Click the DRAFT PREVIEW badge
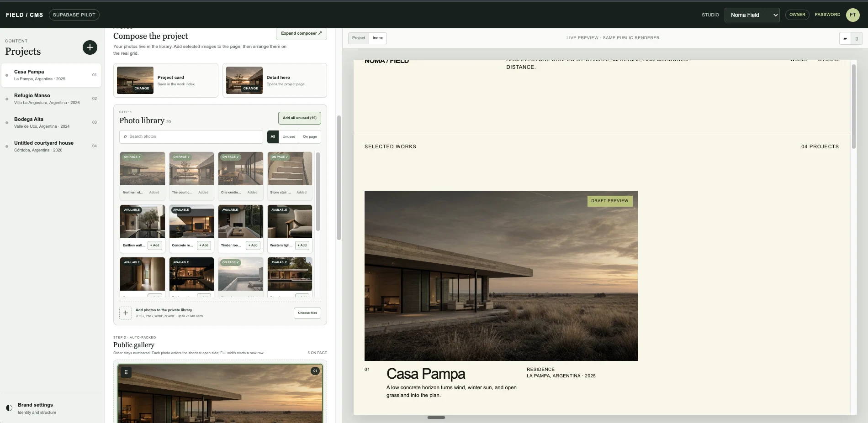 [610, 201]
